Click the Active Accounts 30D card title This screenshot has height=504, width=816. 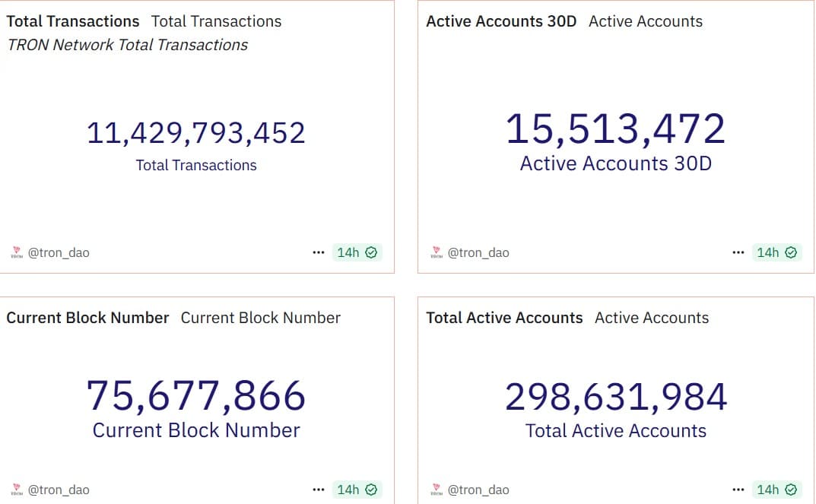click(x=500, y=21)
